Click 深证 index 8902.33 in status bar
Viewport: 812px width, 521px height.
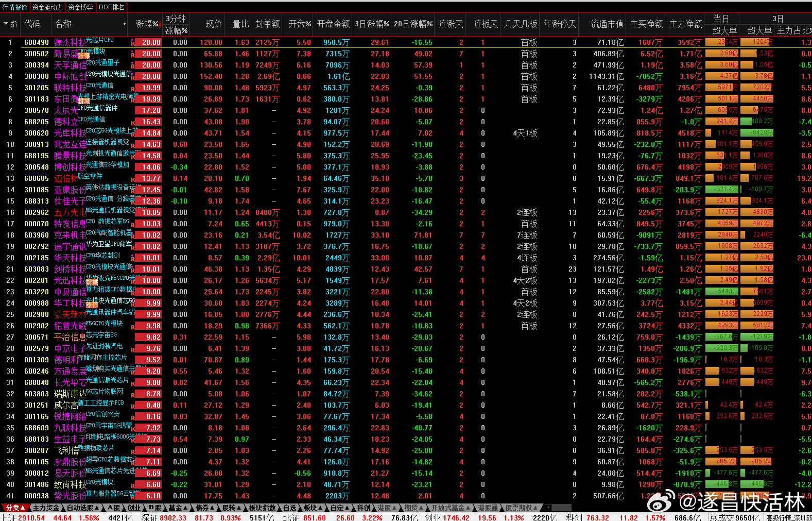point(173,517)
